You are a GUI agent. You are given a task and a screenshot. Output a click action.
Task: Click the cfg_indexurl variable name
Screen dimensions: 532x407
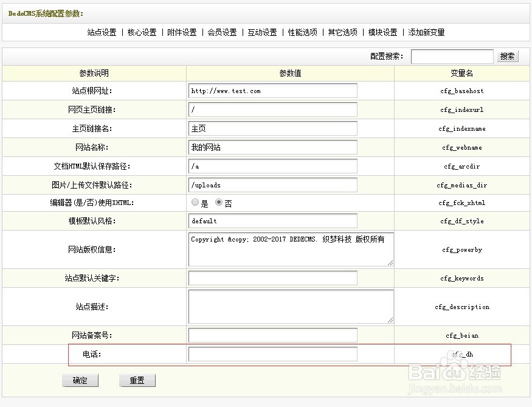click(x=461, y=110)
